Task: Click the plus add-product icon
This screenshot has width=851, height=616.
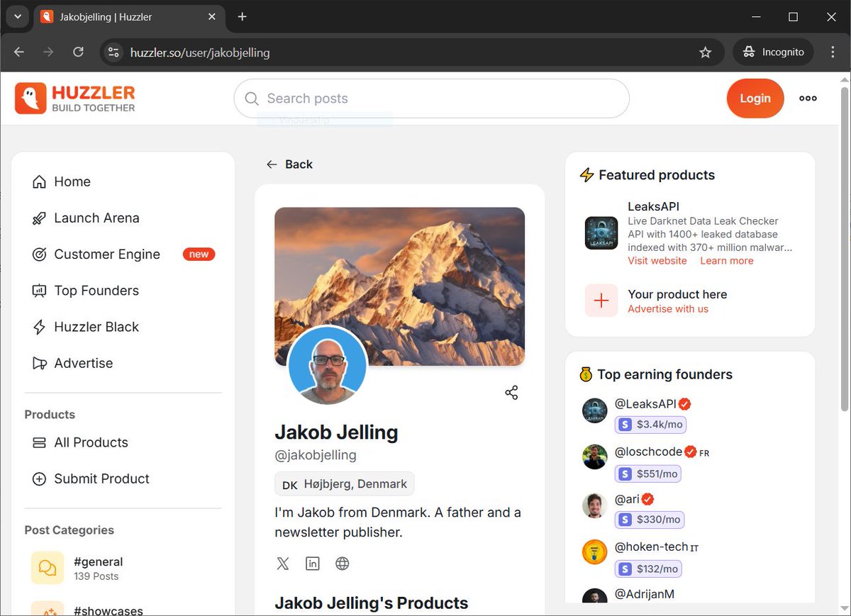Action: [601, 301]
